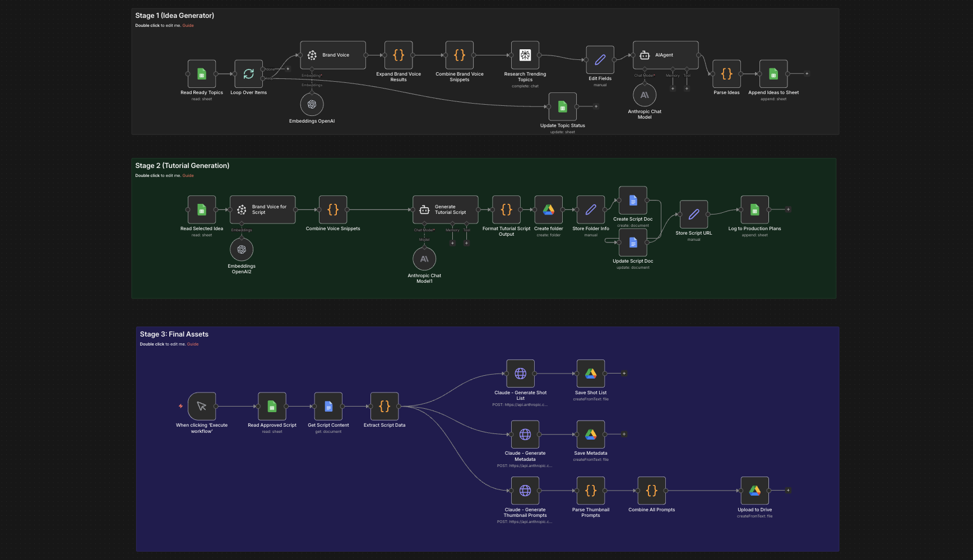The image size is (973, 560).
Task: Select the Anthropic Chat Model circle node
Action: 645,94
